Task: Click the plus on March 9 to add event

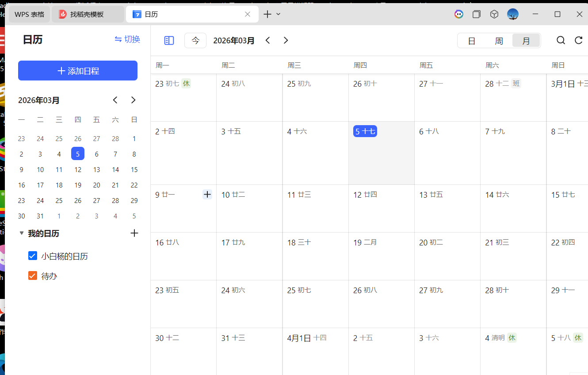Action: [207, 194]
